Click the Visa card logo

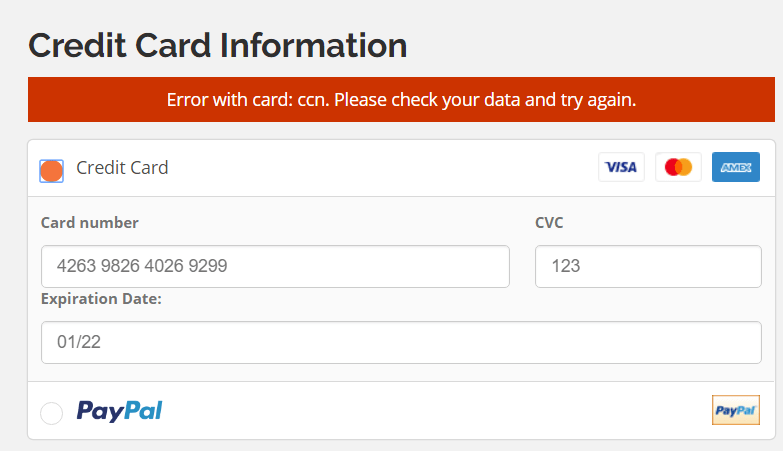[x=621, y=167]
